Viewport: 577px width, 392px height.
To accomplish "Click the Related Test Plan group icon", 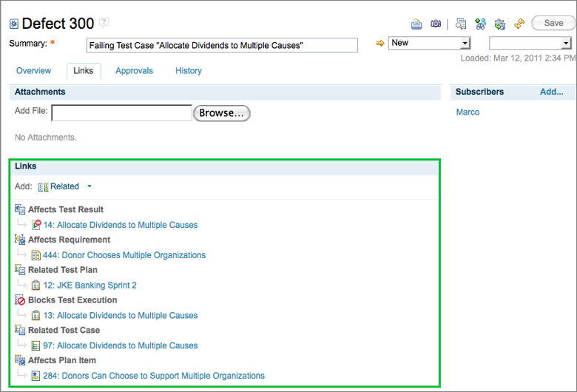I will [x=20, y=270].
